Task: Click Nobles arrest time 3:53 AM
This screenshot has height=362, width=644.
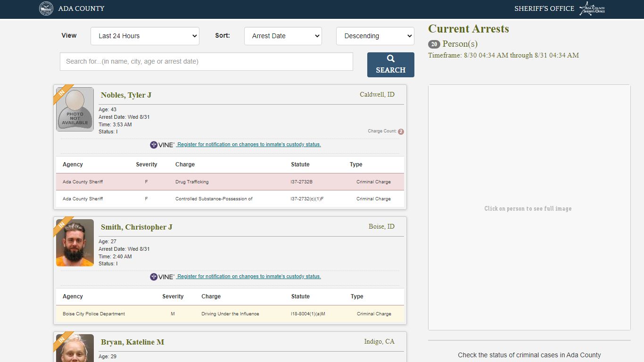Action: tap(115, 124)
